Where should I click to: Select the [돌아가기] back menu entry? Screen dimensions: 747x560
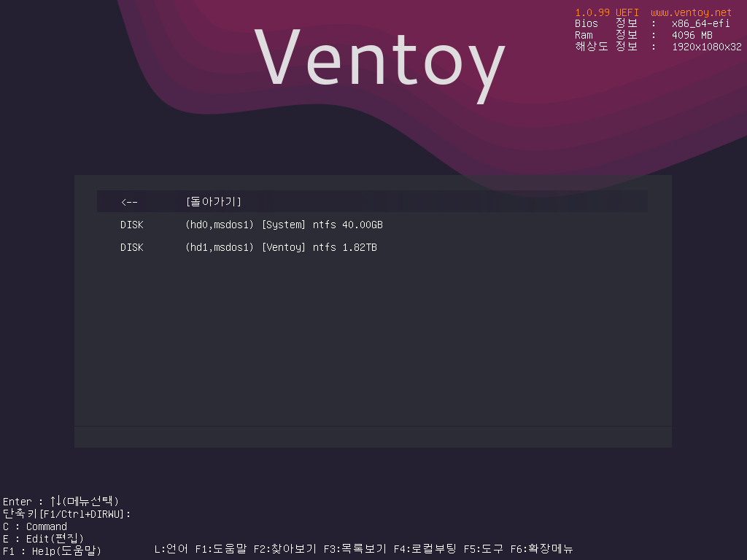(x=372, y=201)
